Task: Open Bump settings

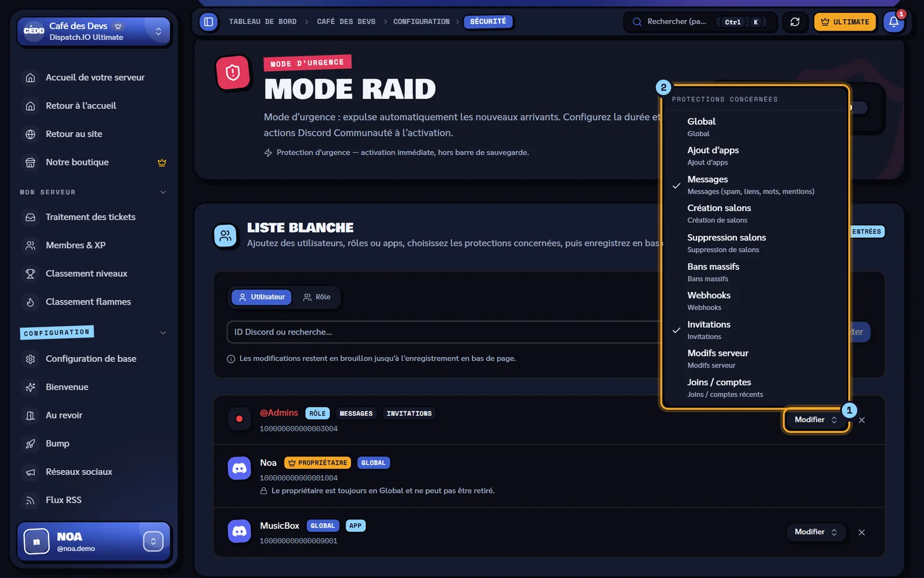Action: tap(94, 444)
